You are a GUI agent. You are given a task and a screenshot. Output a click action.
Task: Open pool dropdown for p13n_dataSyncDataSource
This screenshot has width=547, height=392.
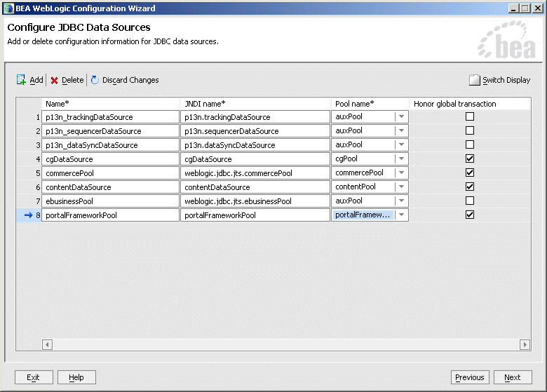click(402, 144)
